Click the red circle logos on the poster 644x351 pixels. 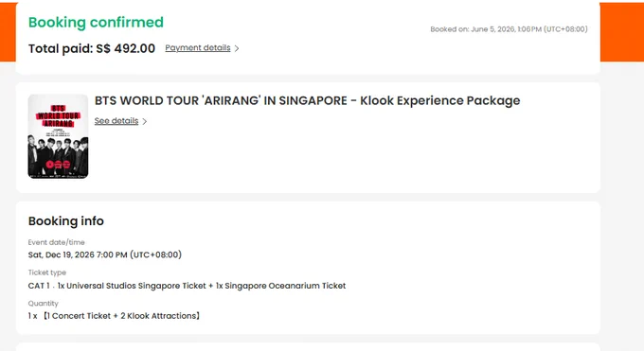[x=58, y=165]
